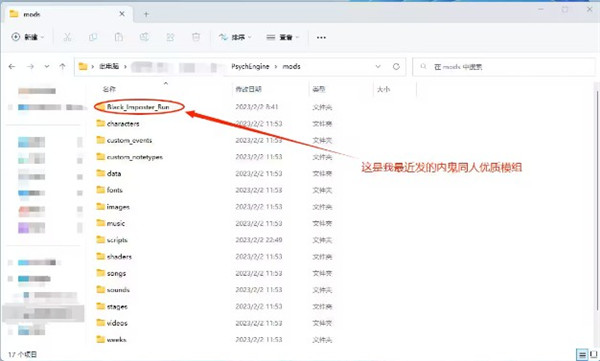This screenshot has height=361, width=600.
Task: Click folder icon next to characters
Action: [101, 123]
